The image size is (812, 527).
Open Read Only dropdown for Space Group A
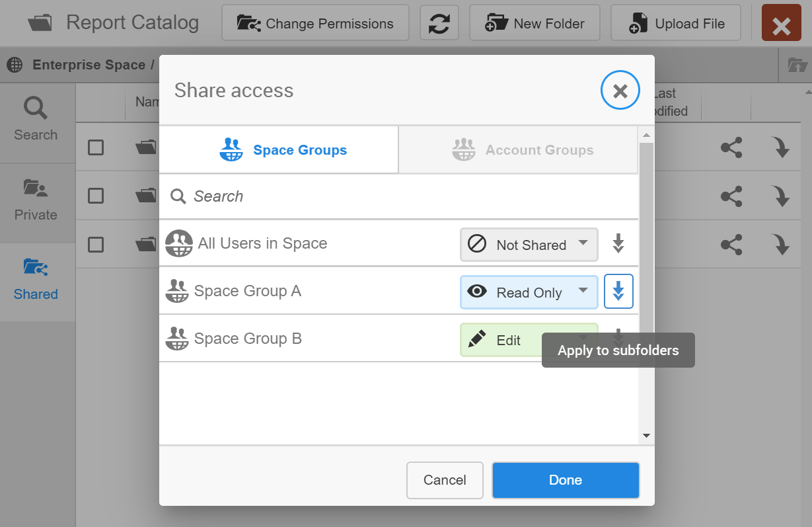point(529,292)
